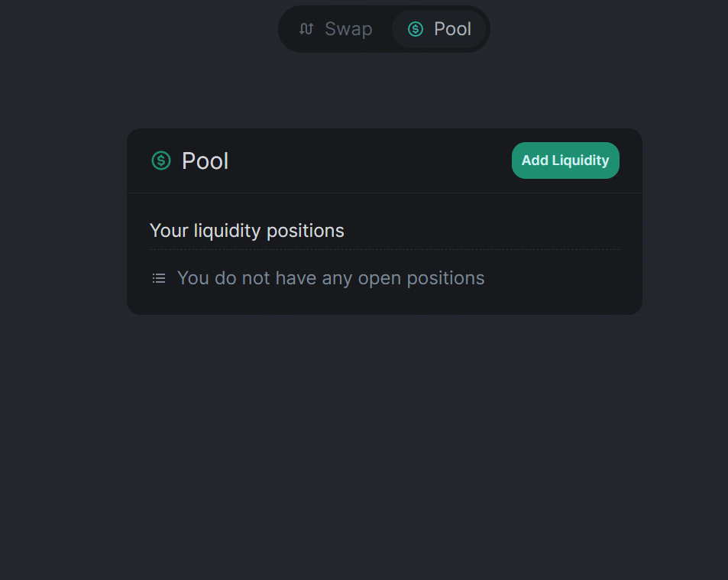This screenshot has height=580, width=728.
Task: Click the Pool card heading text
Action: pos(205,161)
